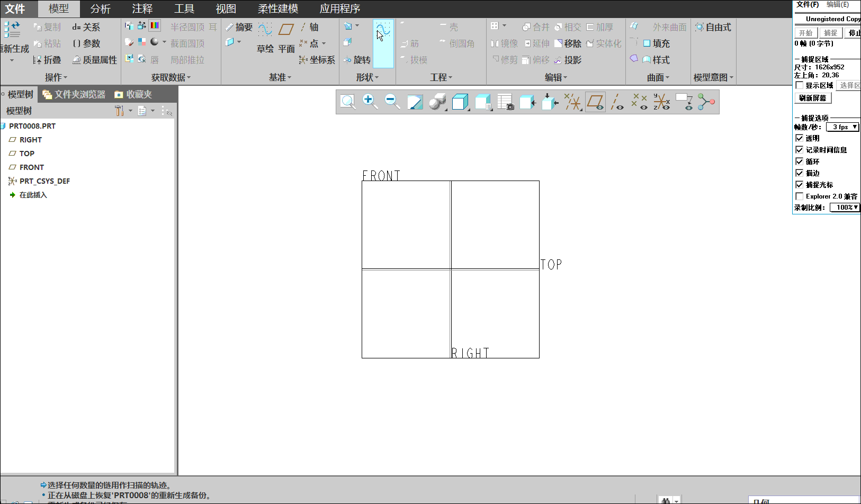Expand the 工程 group dropdown
Viewport: 861px width, 504px height.
point(441,77)
